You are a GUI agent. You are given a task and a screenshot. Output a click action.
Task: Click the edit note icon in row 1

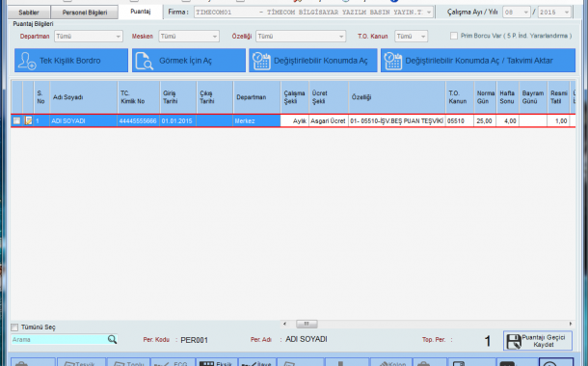[x=28, y=120]
